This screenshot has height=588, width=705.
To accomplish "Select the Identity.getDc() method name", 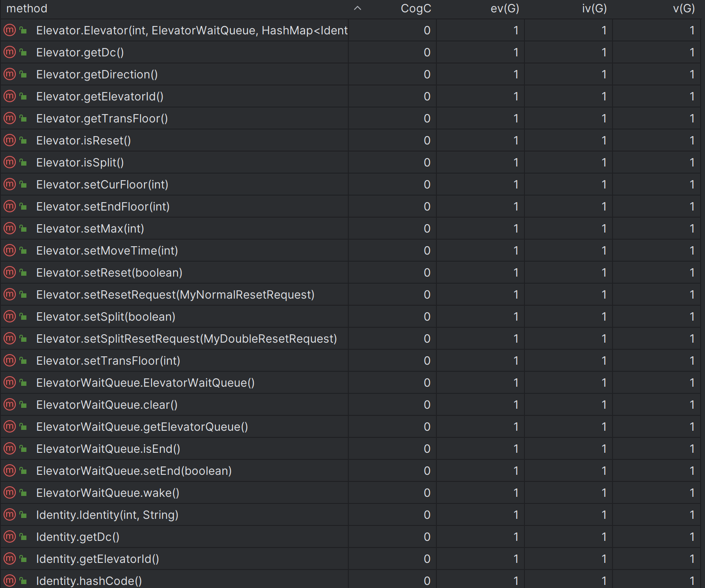I will (x=78, y=537).
